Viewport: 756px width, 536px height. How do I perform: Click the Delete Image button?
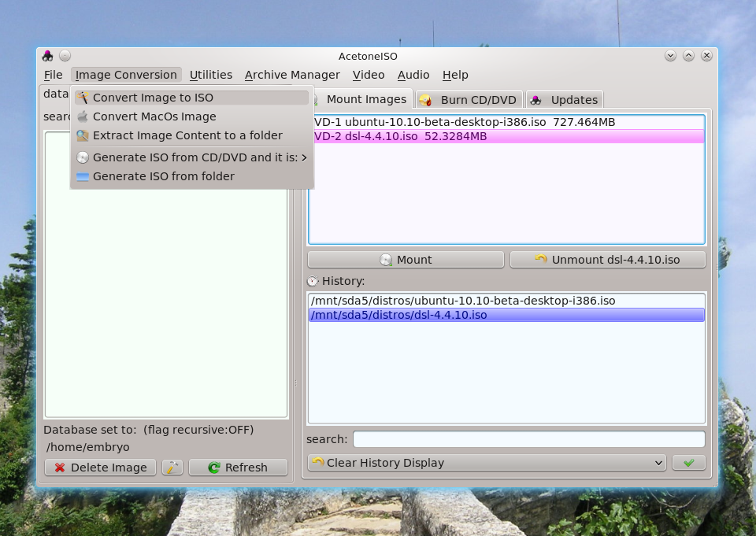coord(100,468)
